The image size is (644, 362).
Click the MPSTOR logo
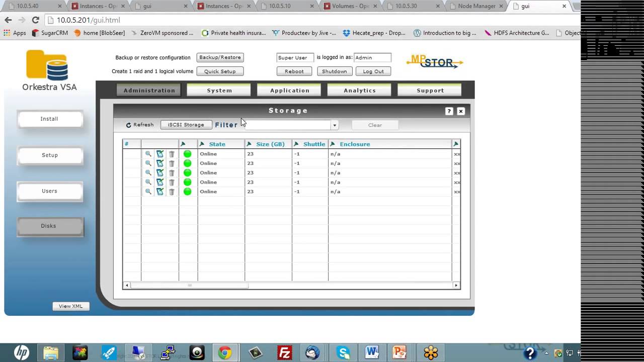pos(434,61)
